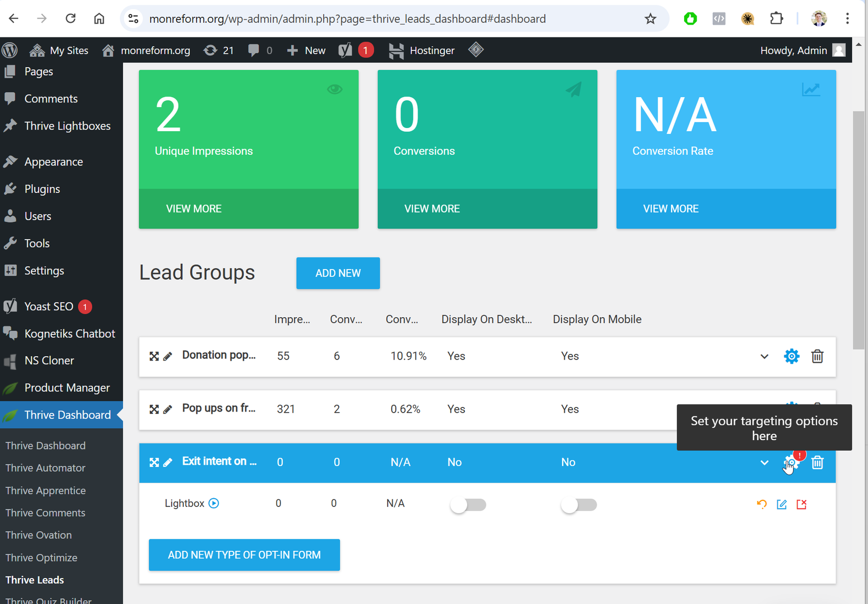This screenshot has height=604, width=868.
Task: Toggle Lightbox display on desktop switch
Action: click(468, 505)
